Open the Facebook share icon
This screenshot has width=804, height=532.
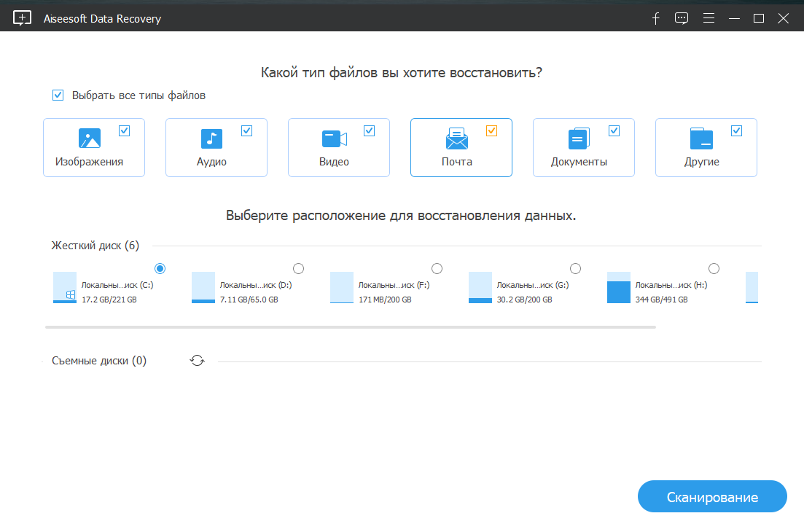pyautogui.click(x=655, y=17)
